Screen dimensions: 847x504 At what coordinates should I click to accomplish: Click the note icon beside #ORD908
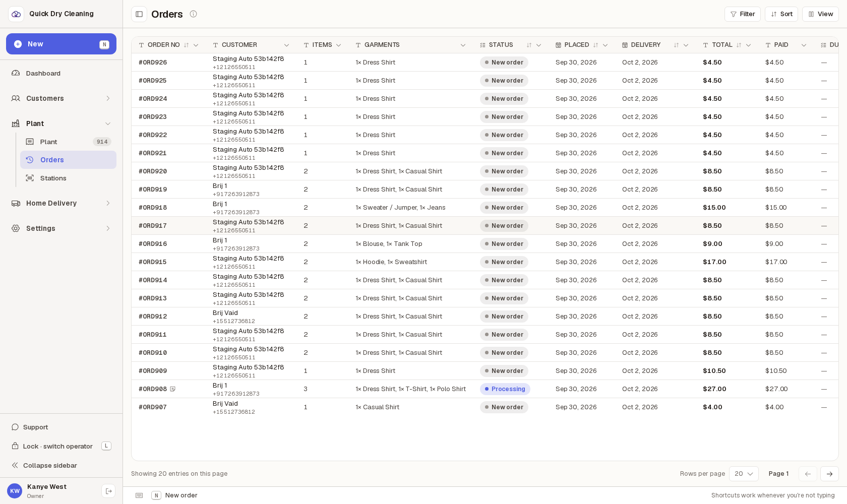(x=172, y=389)
